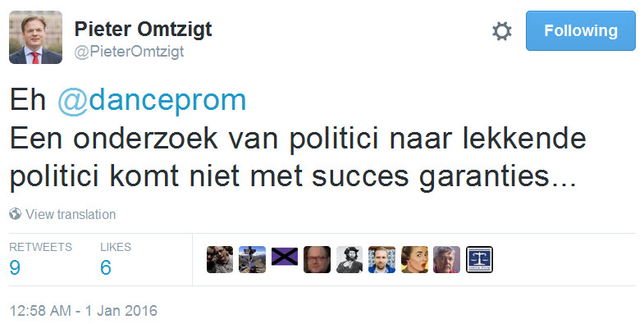
Task: Open the black-and-white hat portrait avatar
Action: [349, 259]
